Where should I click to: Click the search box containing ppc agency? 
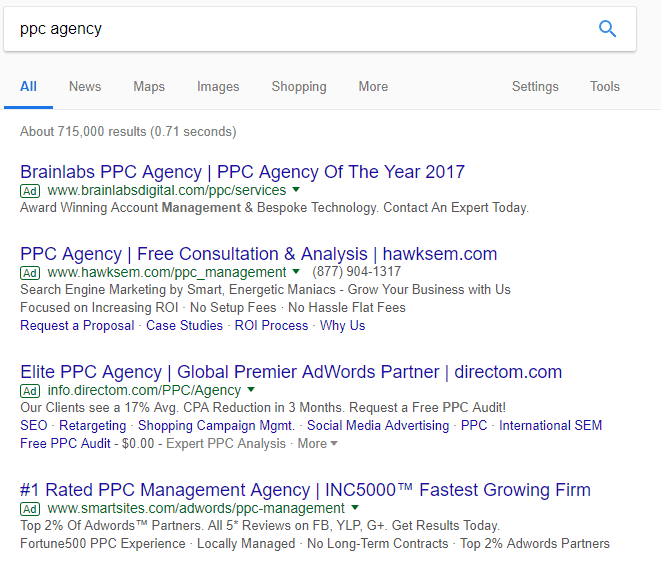coord(300,29)
